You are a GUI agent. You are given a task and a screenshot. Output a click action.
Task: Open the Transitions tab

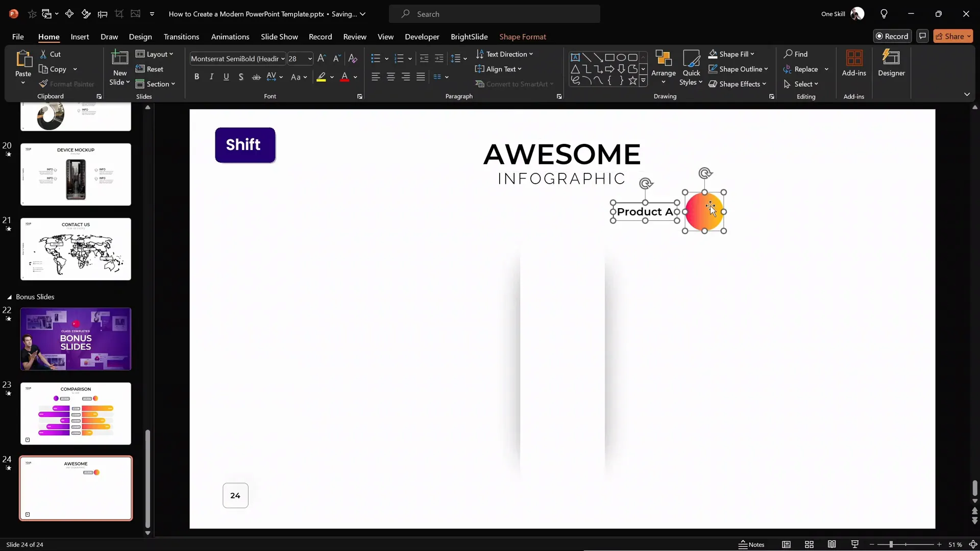(x=181, y=37)
